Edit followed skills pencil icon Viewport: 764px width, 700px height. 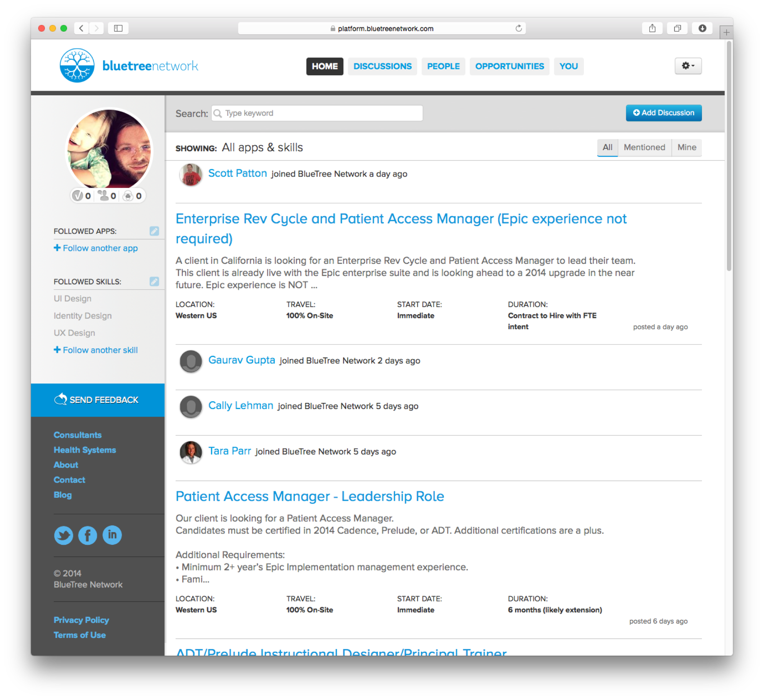tap(154, 281)
